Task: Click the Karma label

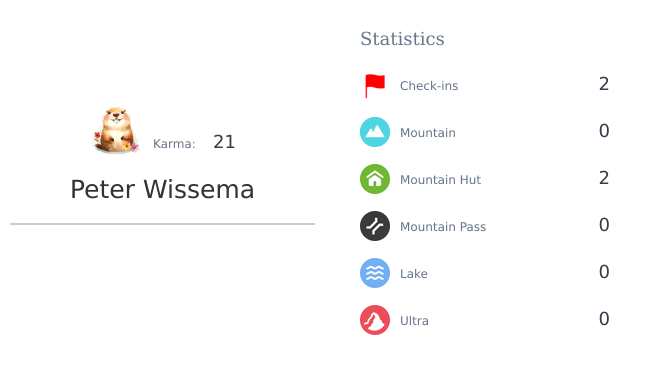Action: (x=174, y=144)
